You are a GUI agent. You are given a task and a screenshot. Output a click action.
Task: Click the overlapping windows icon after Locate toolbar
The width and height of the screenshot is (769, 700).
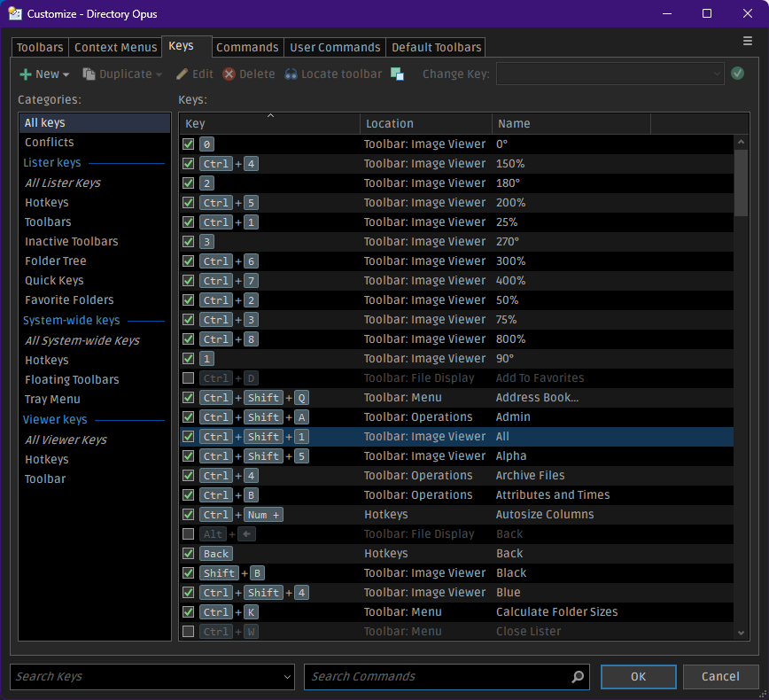pos(397,74)
